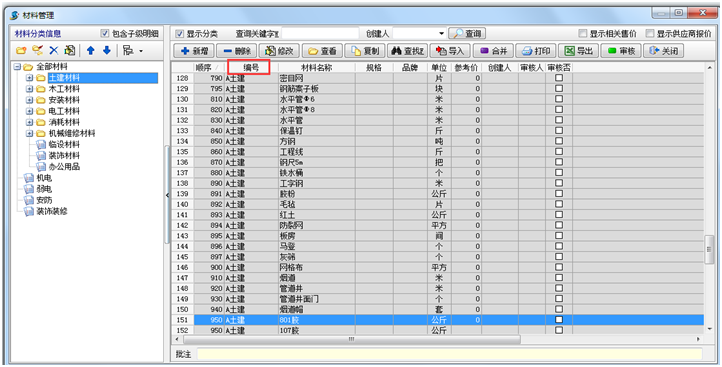The width and height of the screenshot is (722, 367).
Task: Click the 关闭 close toolbar button
Action: (663, 51)
